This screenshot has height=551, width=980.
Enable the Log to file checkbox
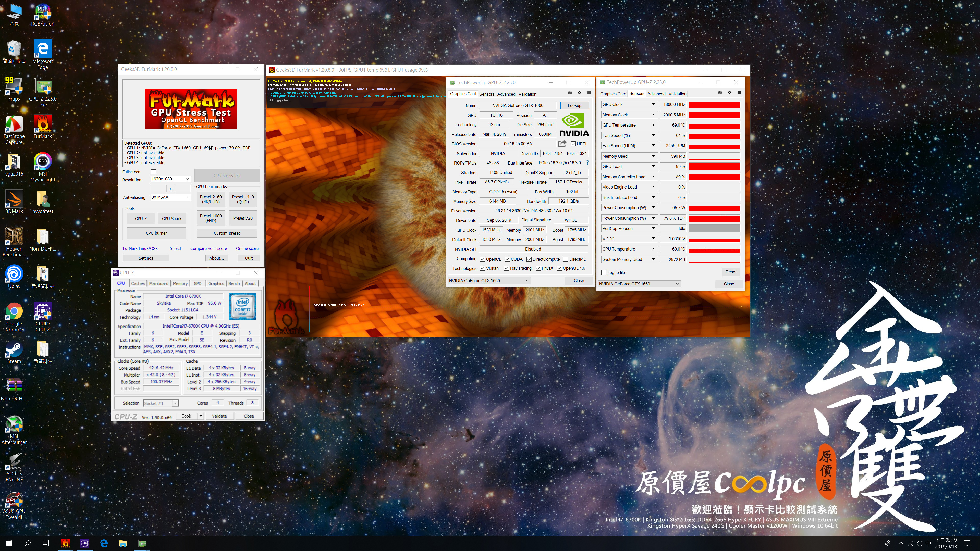[604, 273]
